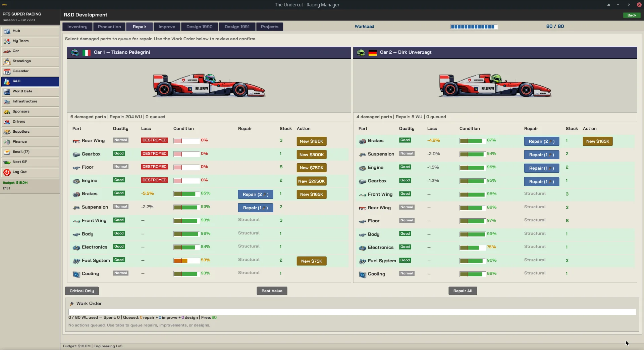
Task: Buy new Car 2 Brakes for $165K
Action: [597, 141]
